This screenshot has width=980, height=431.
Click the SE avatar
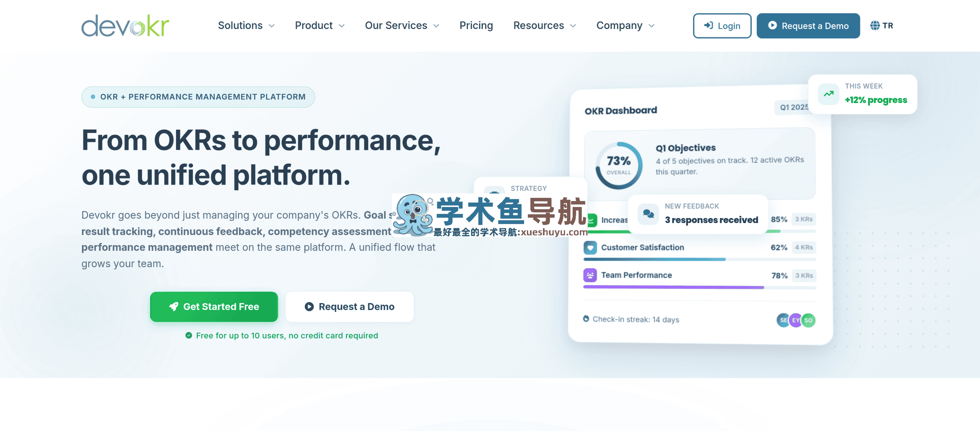click(x=783, y=320)
